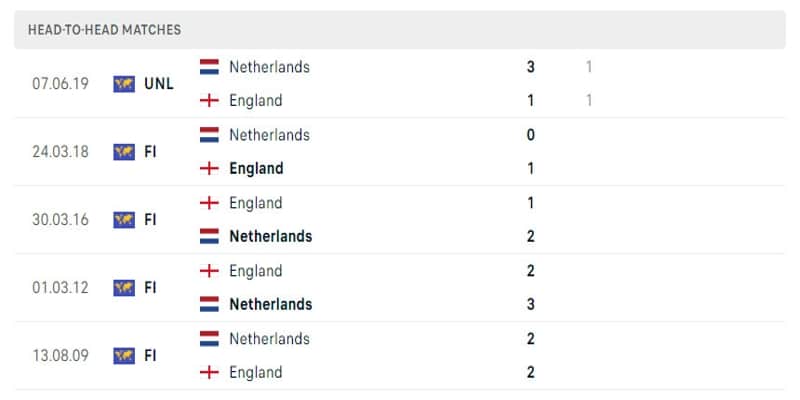Screen dimensions: 800x400
Task: Click the world icon in the 24.03.18 row
Action: 124,152
